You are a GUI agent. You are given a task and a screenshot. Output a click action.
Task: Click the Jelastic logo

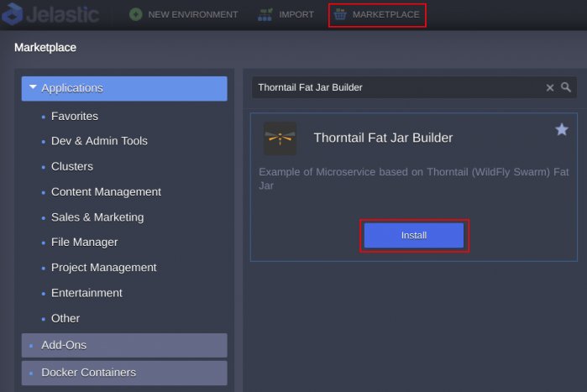pyautogui.click(x=50, y=14)
